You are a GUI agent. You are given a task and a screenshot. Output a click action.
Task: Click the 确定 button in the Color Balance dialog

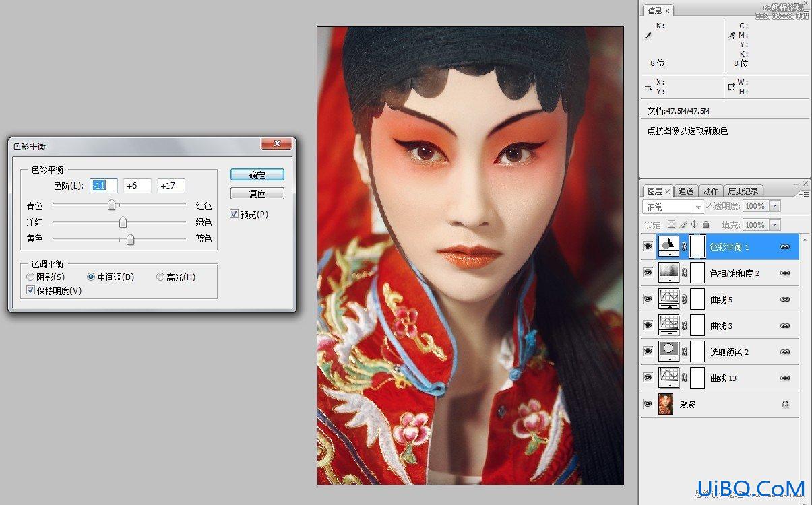coord(257,174)
